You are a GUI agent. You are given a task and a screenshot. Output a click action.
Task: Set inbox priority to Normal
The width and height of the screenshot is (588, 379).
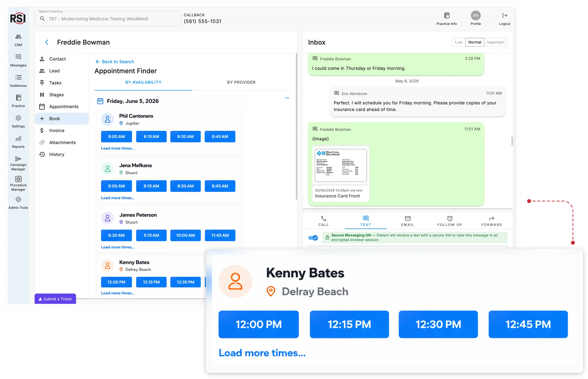pyautogui.click(x=475, y=42)
